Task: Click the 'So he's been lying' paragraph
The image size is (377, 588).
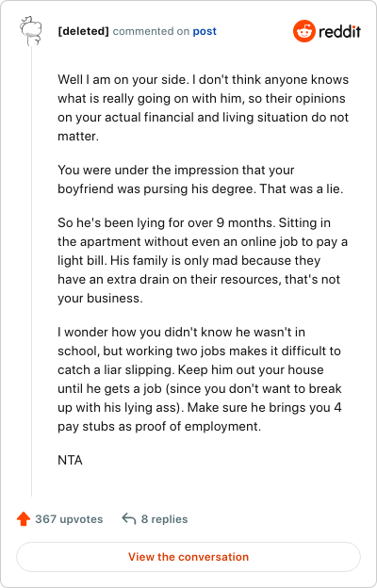Action: tap(203, 261)
